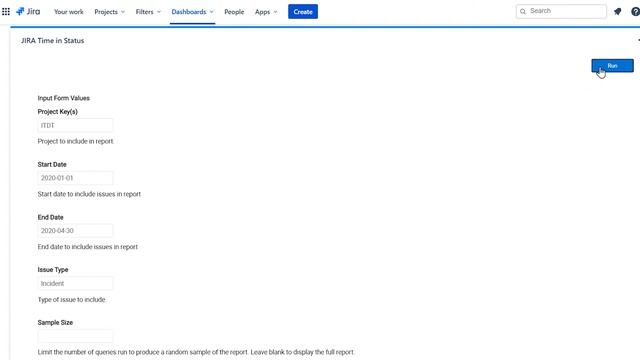The image size is (640, 360).
Task: Open the Dashboards menu
Action: click(x=192, y=12)
